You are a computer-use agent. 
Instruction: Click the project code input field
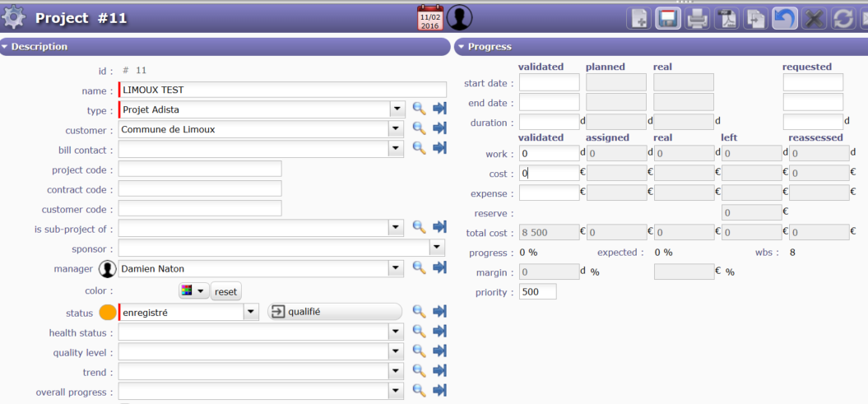[x=200, y=169]
